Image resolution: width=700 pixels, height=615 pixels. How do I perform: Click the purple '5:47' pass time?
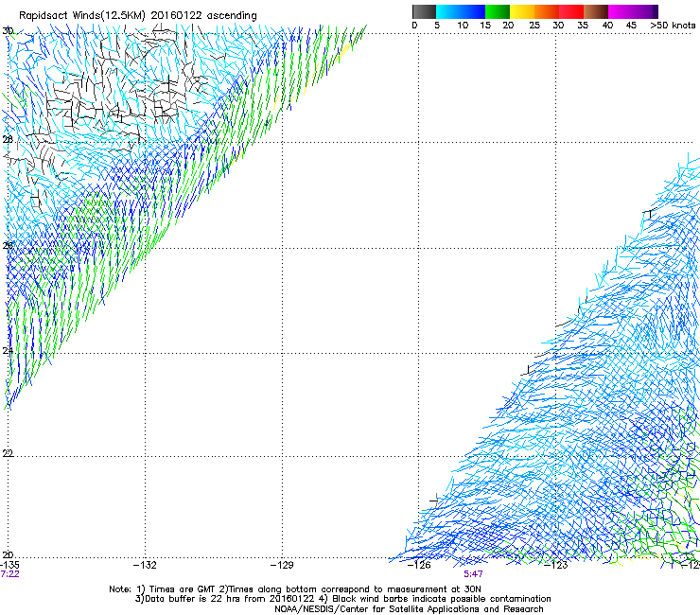[473, 574]
